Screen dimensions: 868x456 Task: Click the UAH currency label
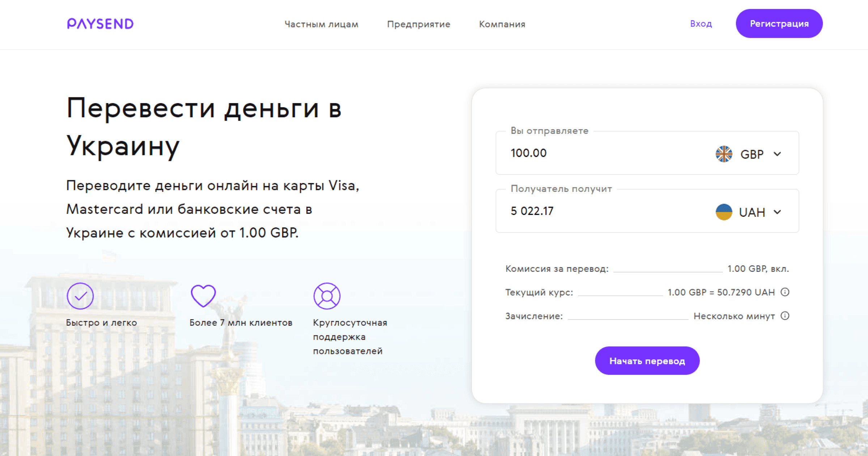click(x=752, y=212)
